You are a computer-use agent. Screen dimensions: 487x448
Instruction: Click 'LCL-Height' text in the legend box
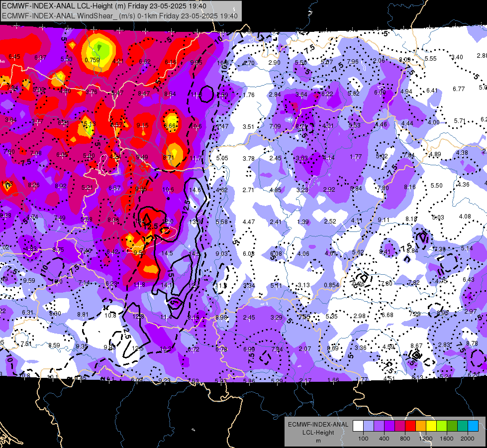point(318,433)
